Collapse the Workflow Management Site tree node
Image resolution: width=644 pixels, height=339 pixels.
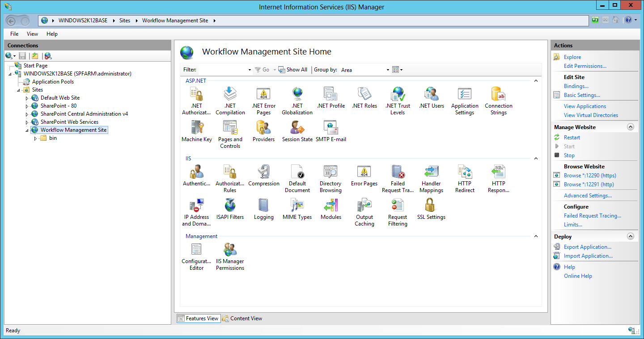27,130
